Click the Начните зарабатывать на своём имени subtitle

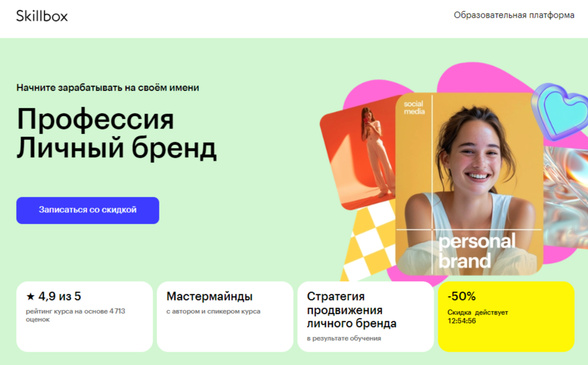point(108,88)
